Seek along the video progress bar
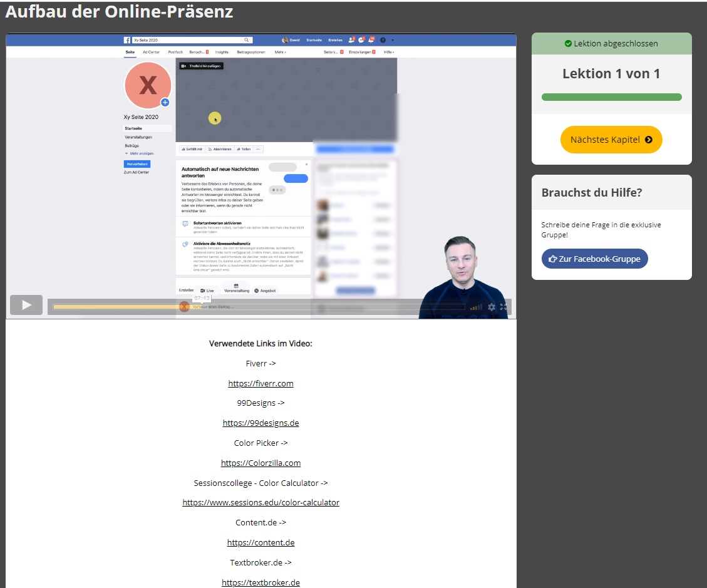This screenshot has height=588, width=707. coord(259,307)
